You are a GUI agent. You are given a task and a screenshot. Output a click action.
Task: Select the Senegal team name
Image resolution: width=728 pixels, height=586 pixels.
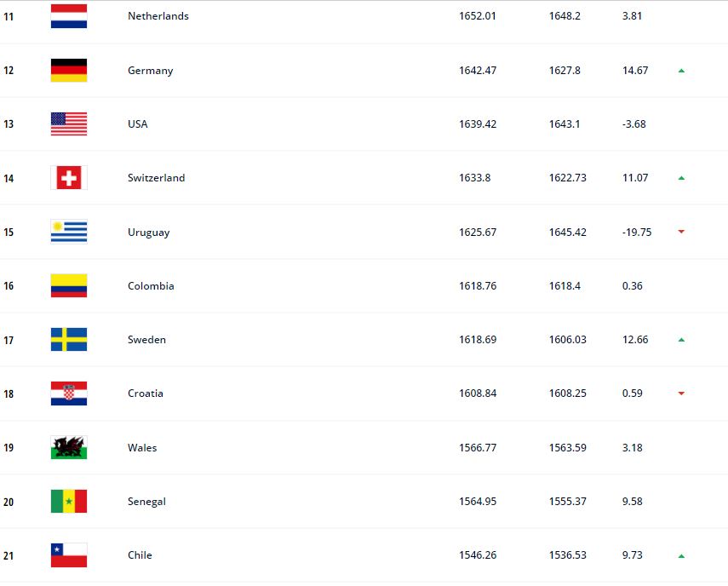[146, 502]
